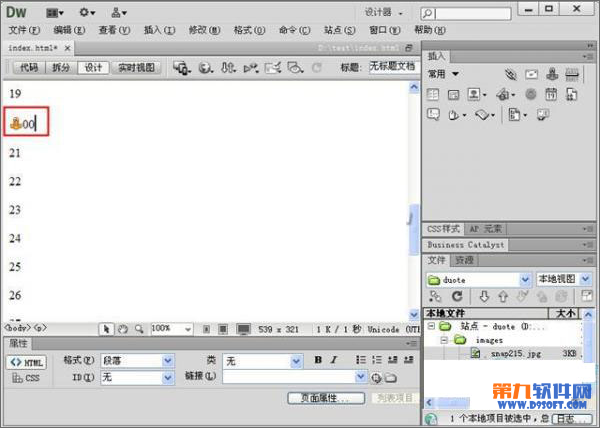The width and height of the screenshot is (600, 428).
Task: Click the Bold formatting button
Action: coord(318,360)
